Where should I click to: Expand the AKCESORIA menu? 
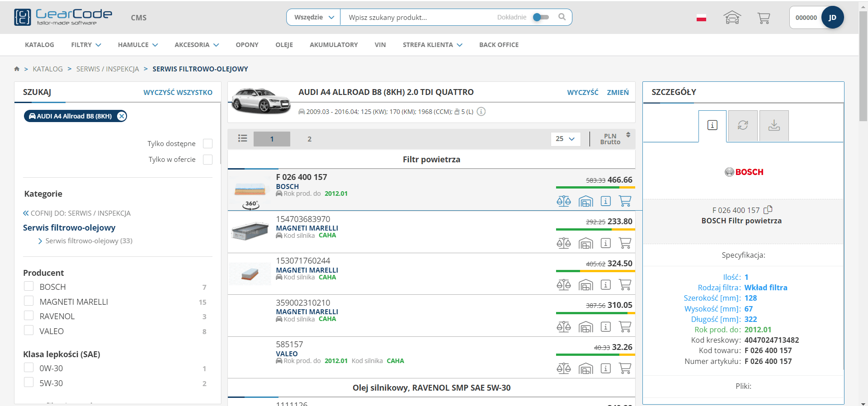pos(197,45)
